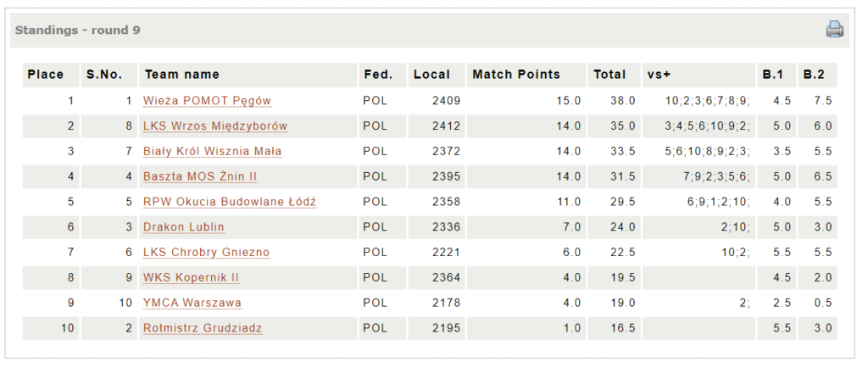Screen dimensions: 868x368
Task: Click the Team name column header
Action: (x=182, y=75)
